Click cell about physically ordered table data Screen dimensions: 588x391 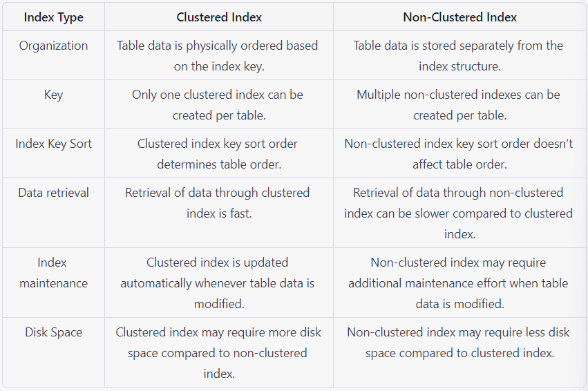click(219, 55)
